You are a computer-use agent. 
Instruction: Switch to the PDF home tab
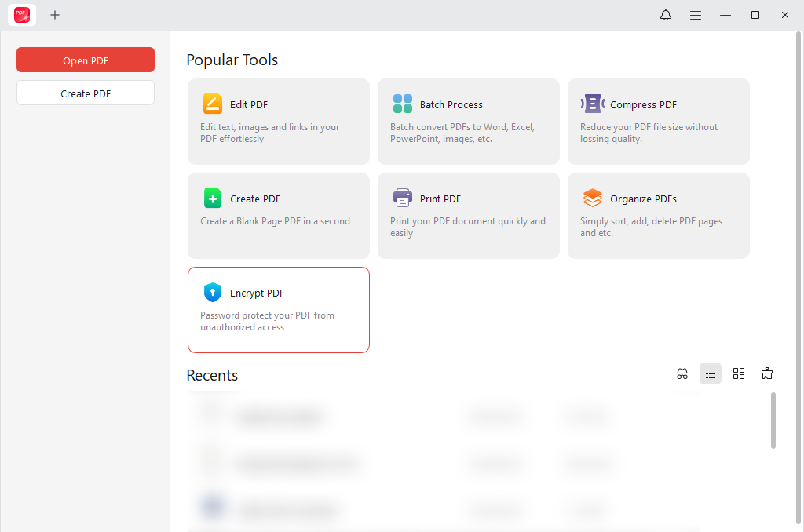[x=21, y=15]
